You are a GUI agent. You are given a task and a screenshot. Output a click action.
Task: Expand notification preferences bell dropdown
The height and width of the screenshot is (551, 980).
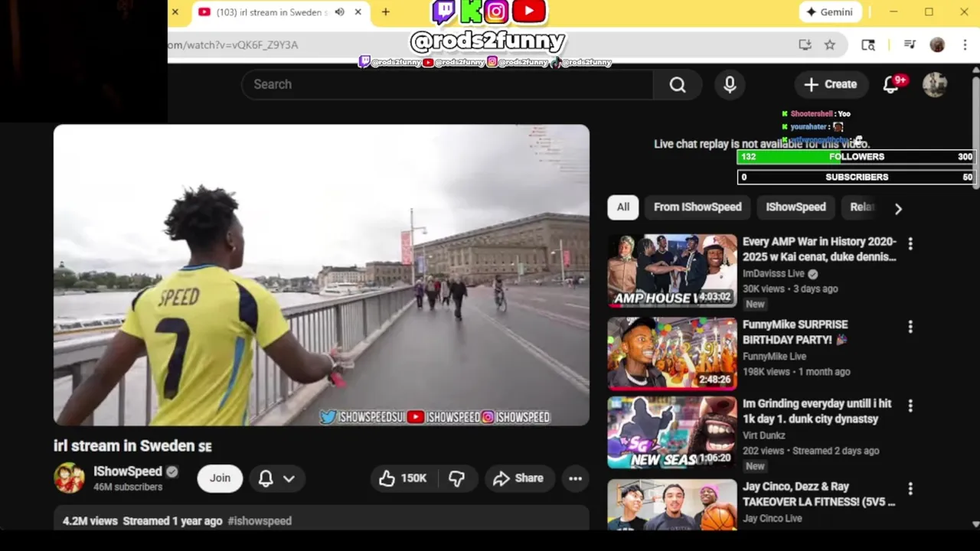pos(276,478)
